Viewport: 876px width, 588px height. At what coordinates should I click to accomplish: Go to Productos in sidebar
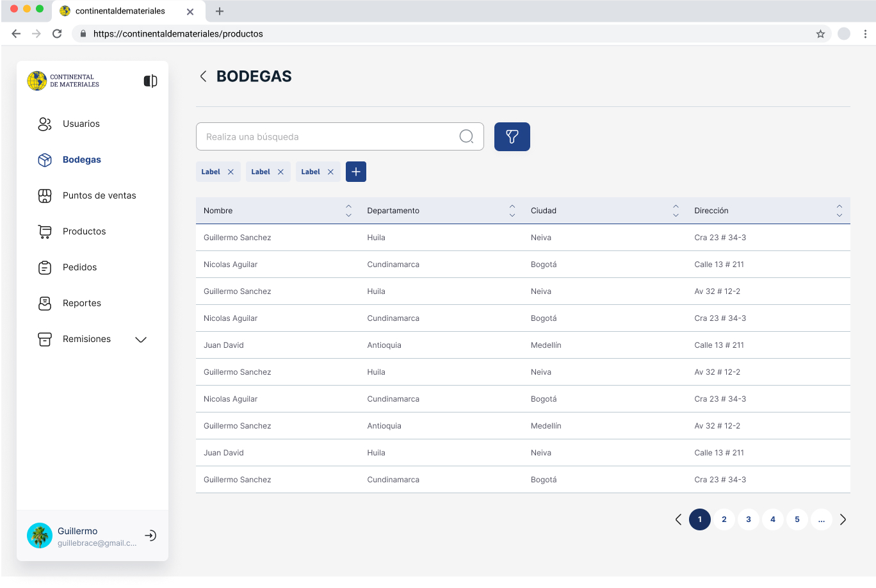[x=84, y=231]
